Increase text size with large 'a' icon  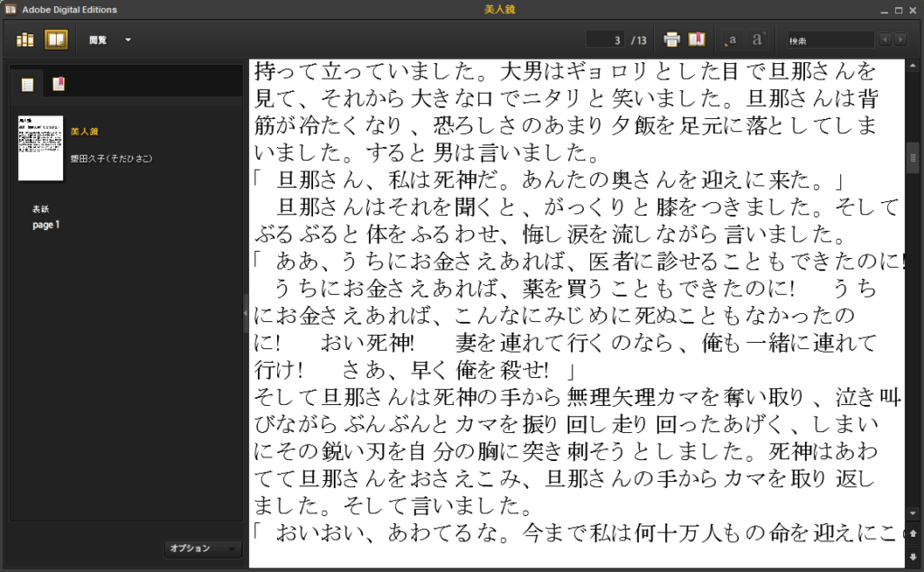click(758, 40)
